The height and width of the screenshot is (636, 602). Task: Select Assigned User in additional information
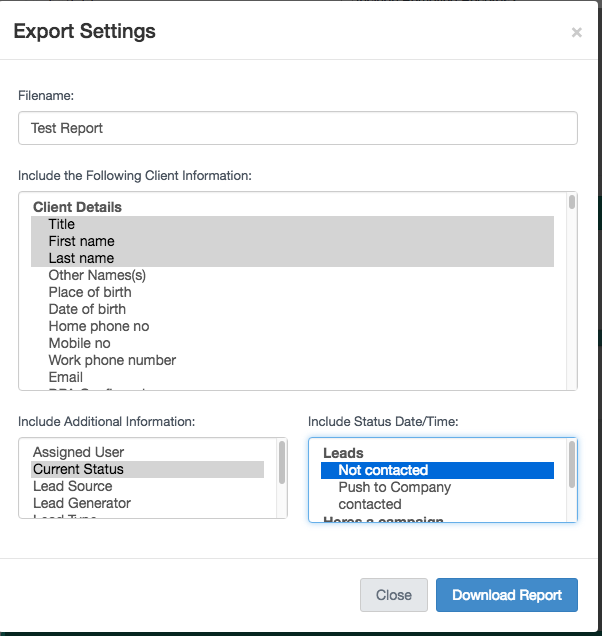[78, 452]
